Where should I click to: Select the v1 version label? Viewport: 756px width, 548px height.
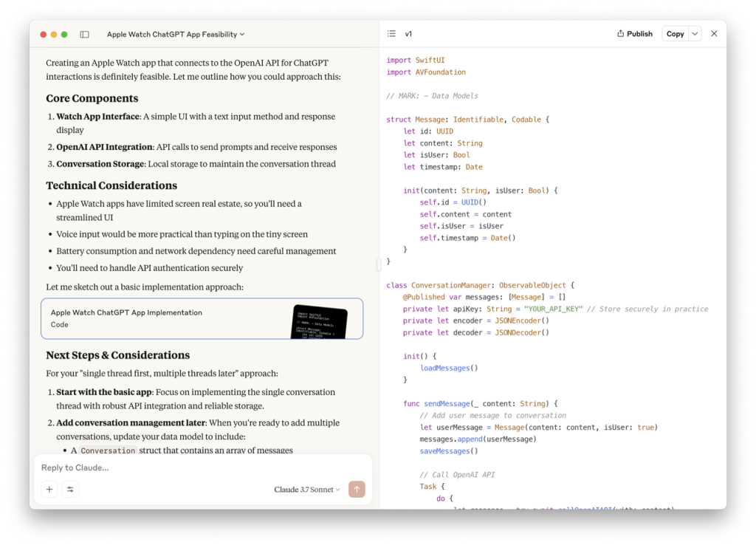408,34
